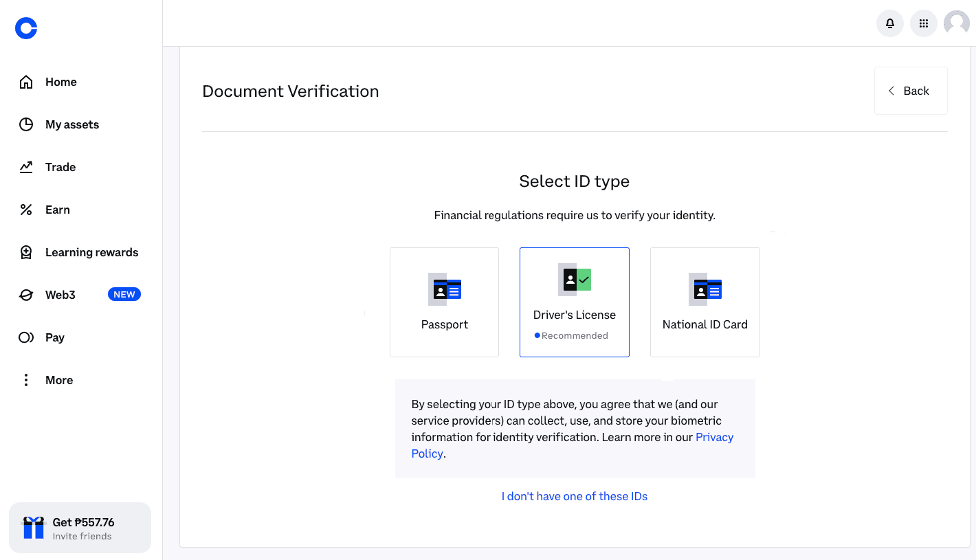This screenshot has width=976, height=560.
Task: Select the Passport ID type card
Action: tap(444, 302)
